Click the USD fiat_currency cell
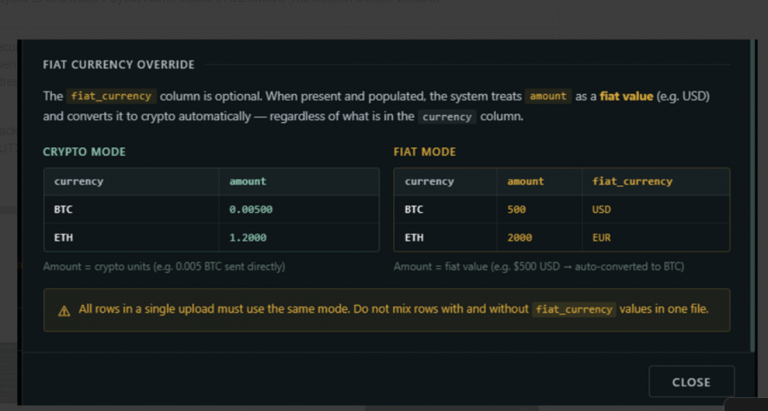 [656, 210]
